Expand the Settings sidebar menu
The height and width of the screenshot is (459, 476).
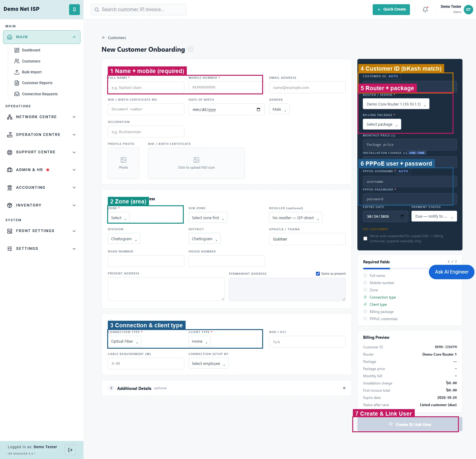(42, 249)
